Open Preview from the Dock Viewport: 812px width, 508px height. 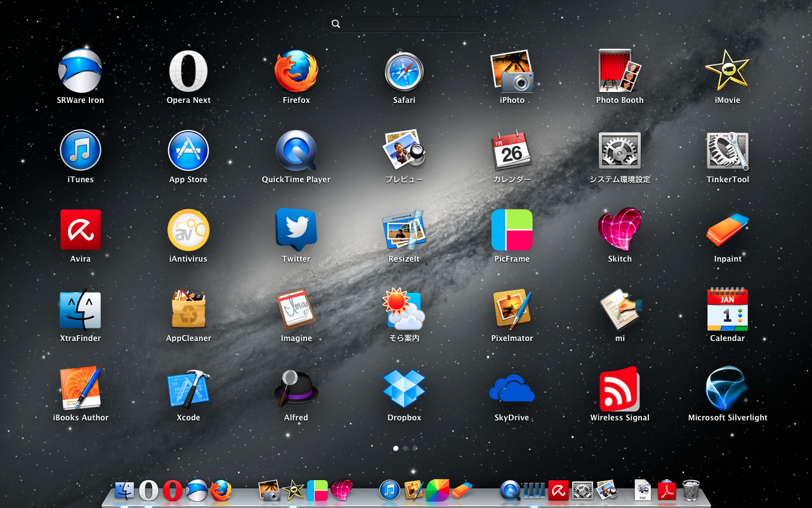coord(606,490)
